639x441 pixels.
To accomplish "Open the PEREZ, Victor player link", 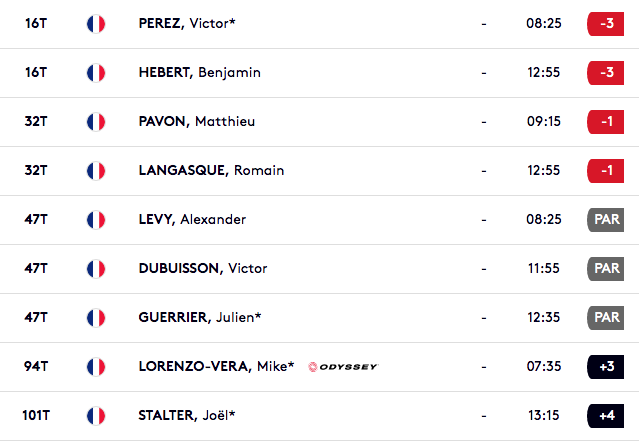I will click(187, 23).
